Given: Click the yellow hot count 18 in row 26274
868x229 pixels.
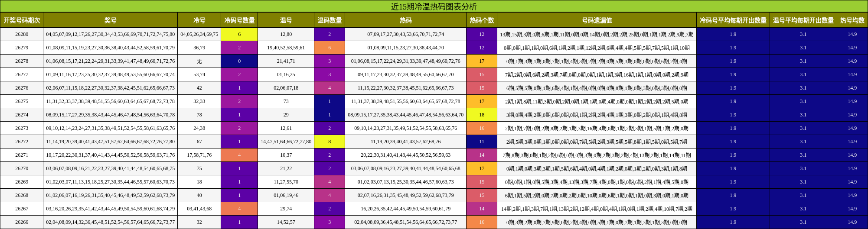Looking at the screenshot, I should coord(482,115).
